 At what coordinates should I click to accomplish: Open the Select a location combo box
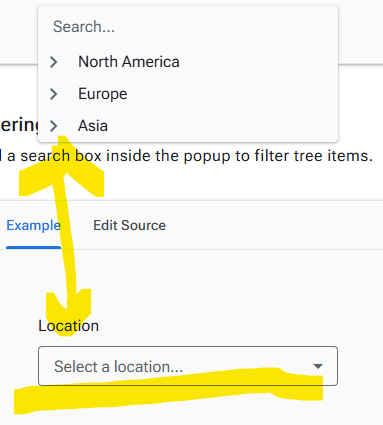188,366
